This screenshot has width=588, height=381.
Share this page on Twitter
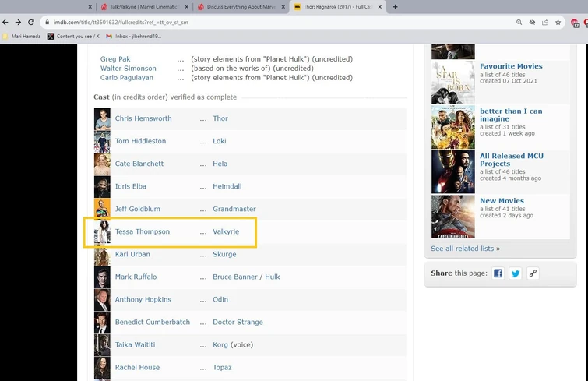click(516, 273)
